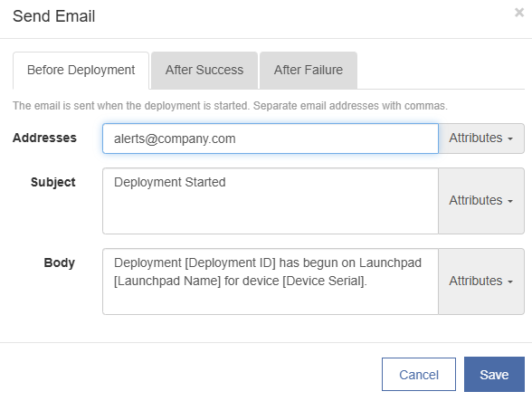The width and height of the screenshot is (532, 401).
Task: Switch to the After Success tab
Action: click(204, 71)
